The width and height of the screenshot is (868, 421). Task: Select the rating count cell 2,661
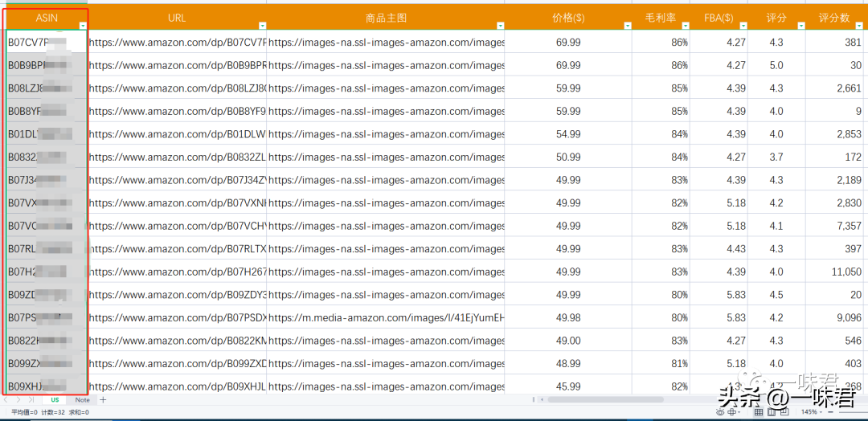(834, 88)
